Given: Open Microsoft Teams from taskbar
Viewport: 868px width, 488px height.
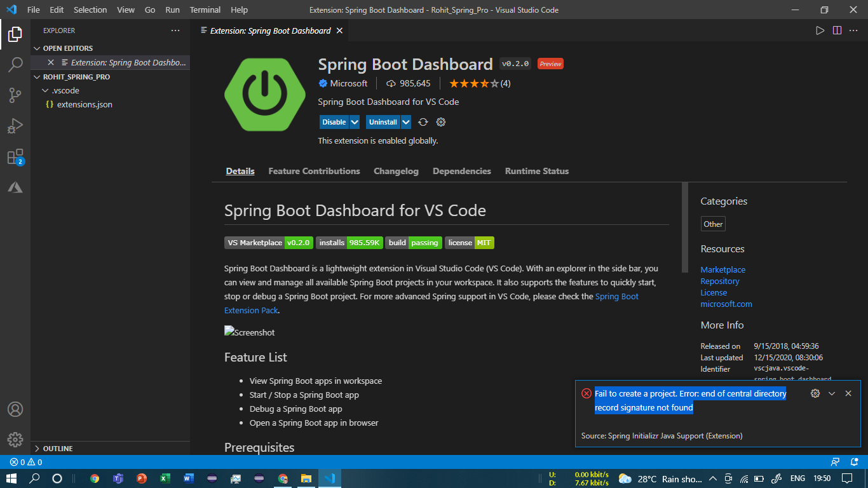Looking at the screenshot, I should 118,478.
